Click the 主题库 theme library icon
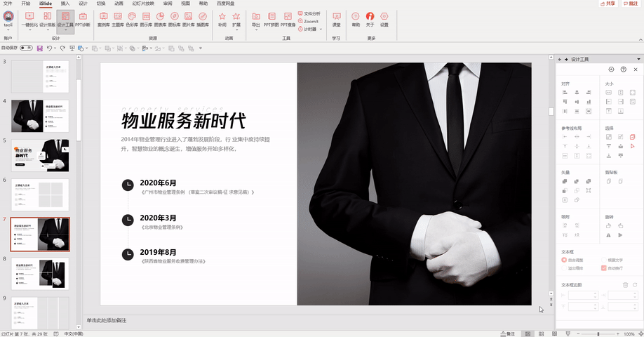Image resolution: width=644 pixels, height=337 pixels. tap(118, 18)
